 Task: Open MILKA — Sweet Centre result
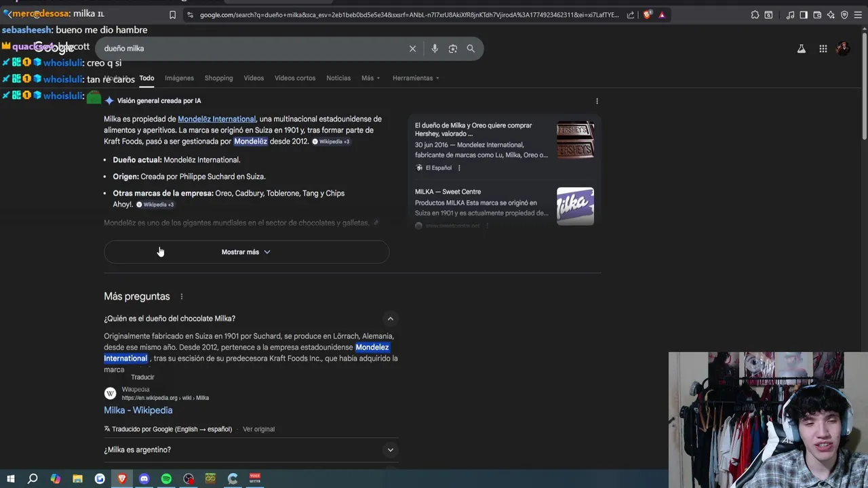click(x=448, y=192)
